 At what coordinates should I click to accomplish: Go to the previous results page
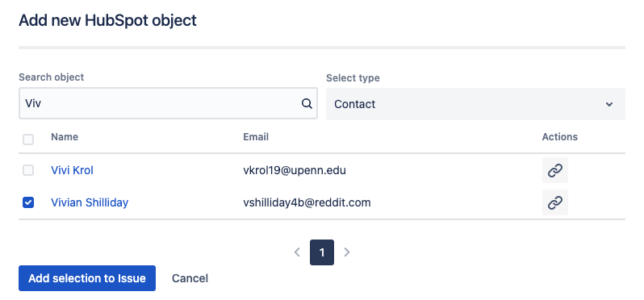click(297, 252)
